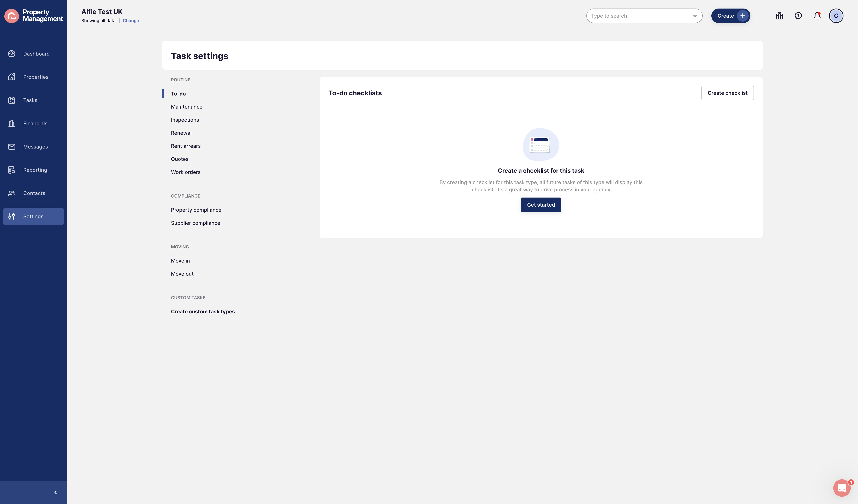Select To-do task settings
The height and width of the screenshot is (504, 858).
point(178,94)
